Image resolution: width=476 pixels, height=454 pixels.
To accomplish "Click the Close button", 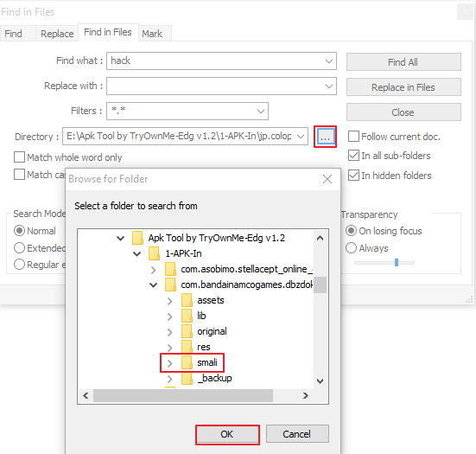I will [403, 112].
